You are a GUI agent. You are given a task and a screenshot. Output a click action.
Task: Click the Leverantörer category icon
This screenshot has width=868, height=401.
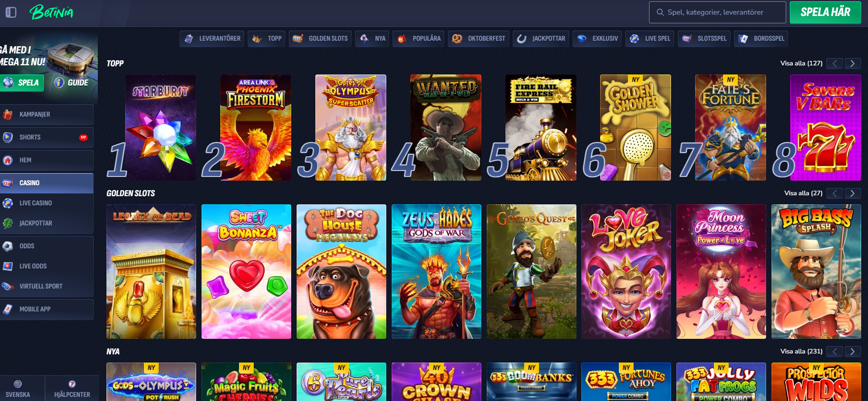[189, 39]
